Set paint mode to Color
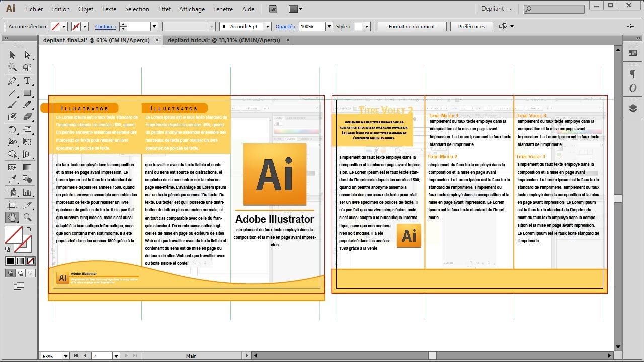The height and width of the screenshot is (362, 644). (x=10, y=261)
